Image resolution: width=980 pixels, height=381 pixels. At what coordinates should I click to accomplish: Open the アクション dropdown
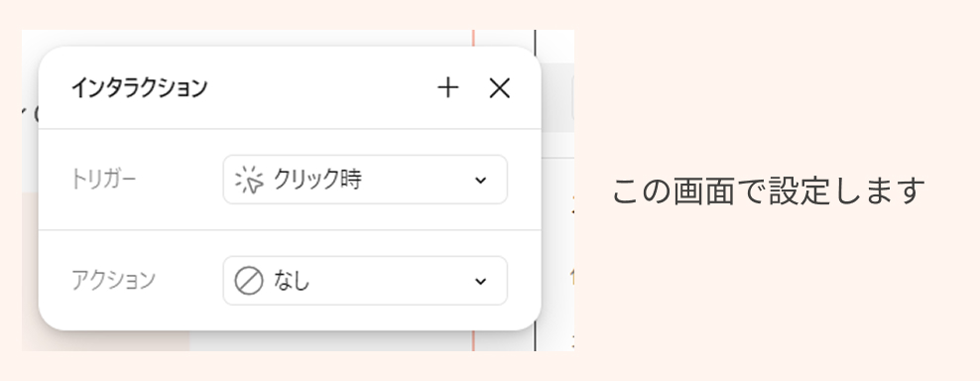coord(365,281)
